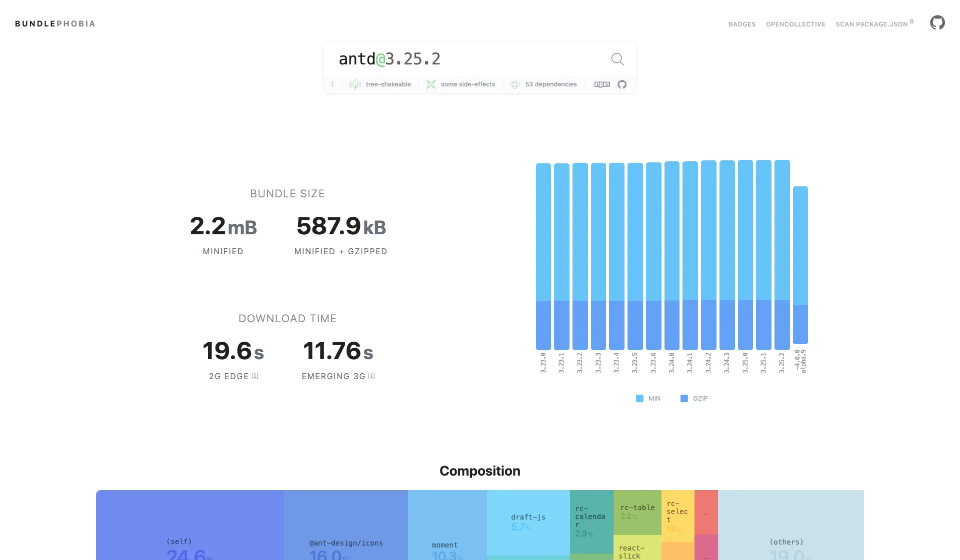Go to Bundlephobia home logo
The image size is (960, 560).
[55, 23]
